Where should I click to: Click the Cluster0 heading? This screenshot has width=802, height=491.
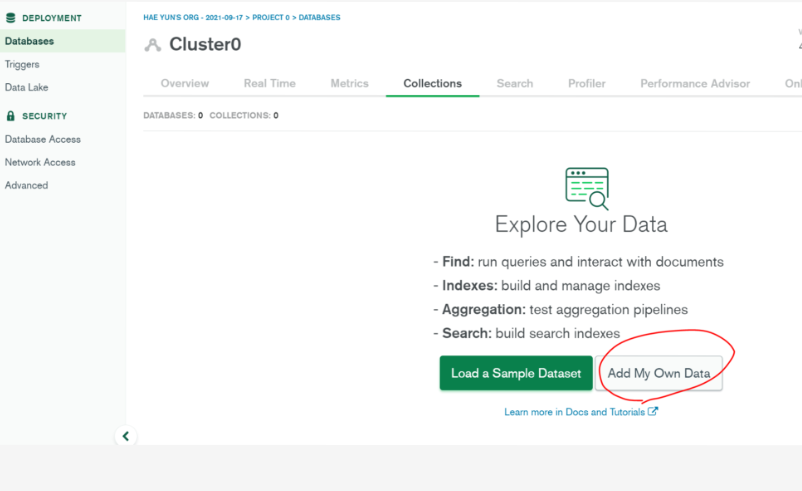click(205, 44)
